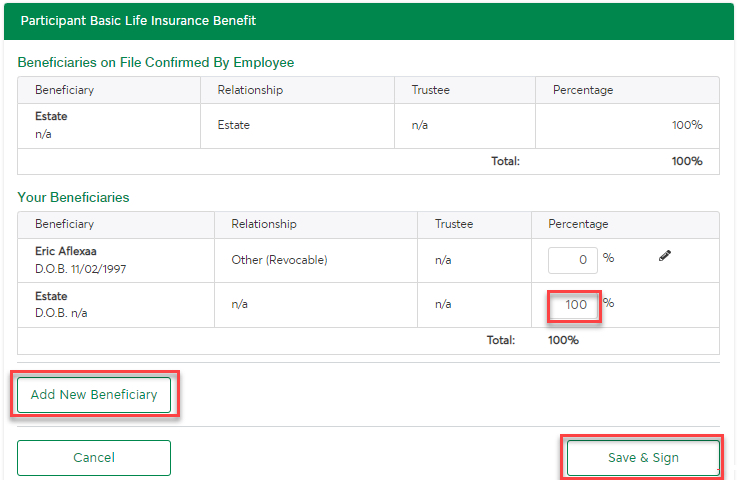Click the Save & Sign button
Image resolution: width=740 pixels, height=480 pixels.
(x=643, y=458)
